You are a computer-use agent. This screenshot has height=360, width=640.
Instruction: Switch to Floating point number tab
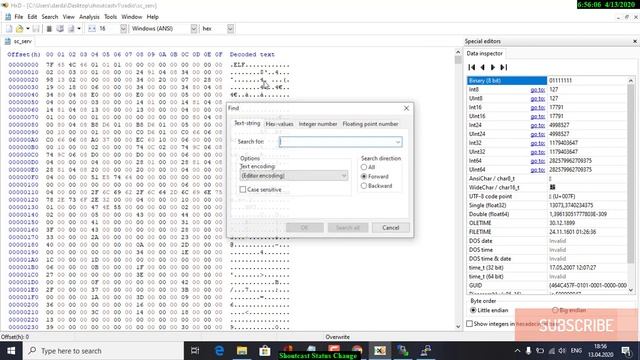point(370,124)
